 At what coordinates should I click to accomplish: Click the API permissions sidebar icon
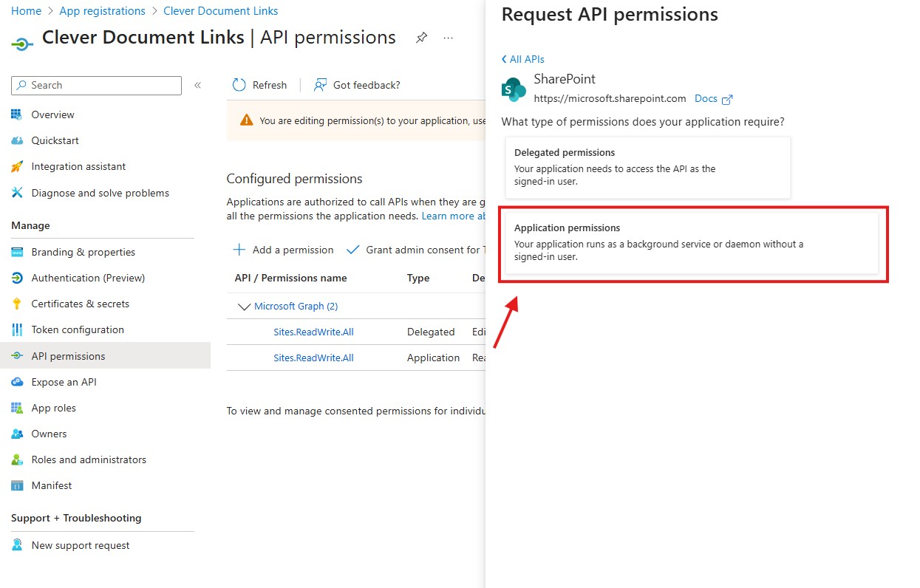click(17, 356)
